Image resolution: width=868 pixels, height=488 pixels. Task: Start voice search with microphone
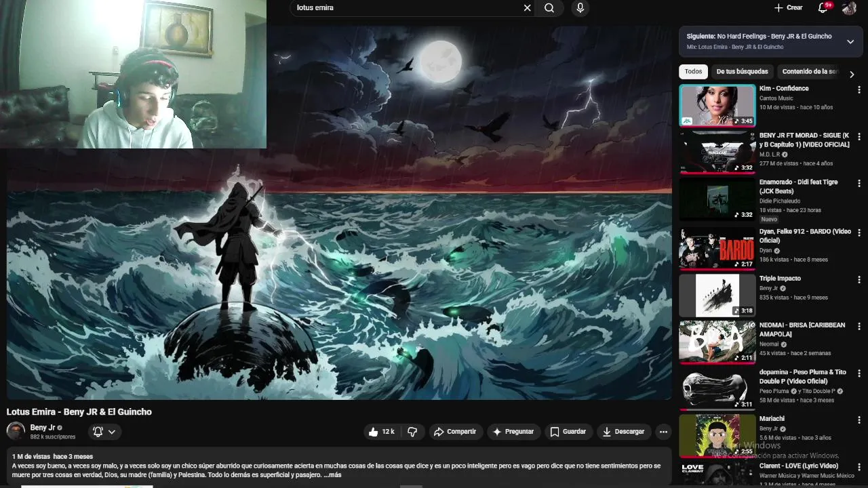point(580,8)
